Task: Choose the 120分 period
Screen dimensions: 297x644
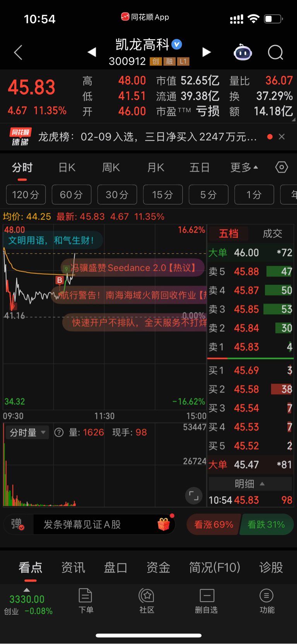Action: tap(26, 194)
